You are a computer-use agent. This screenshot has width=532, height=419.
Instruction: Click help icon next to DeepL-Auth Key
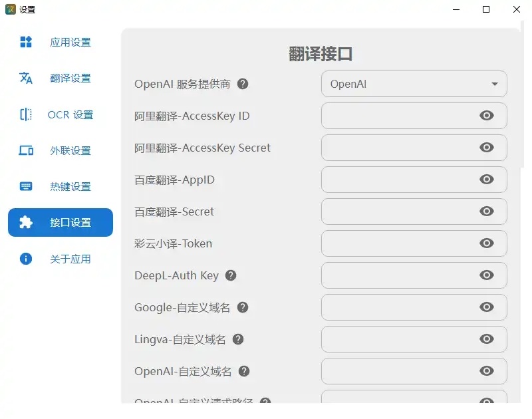231,275
